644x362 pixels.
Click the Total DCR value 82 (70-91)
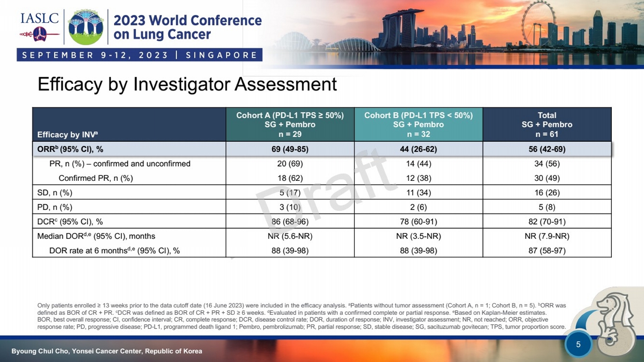pyautogui.click(x=547, y=222)
